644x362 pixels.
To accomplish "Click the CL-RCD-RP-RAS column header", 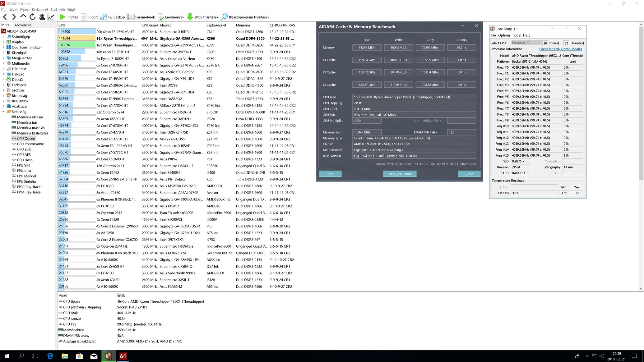I will pos(282,25).
